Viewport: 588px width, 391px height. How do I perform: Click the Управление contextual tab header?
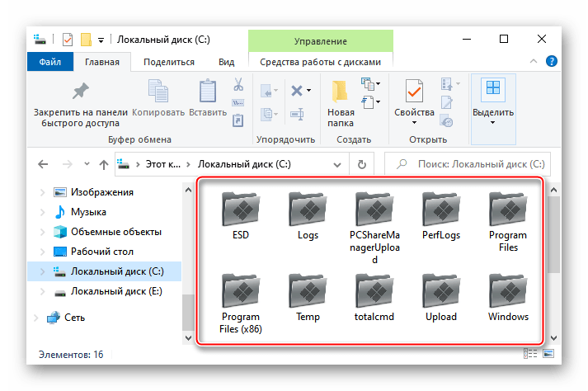320,41
